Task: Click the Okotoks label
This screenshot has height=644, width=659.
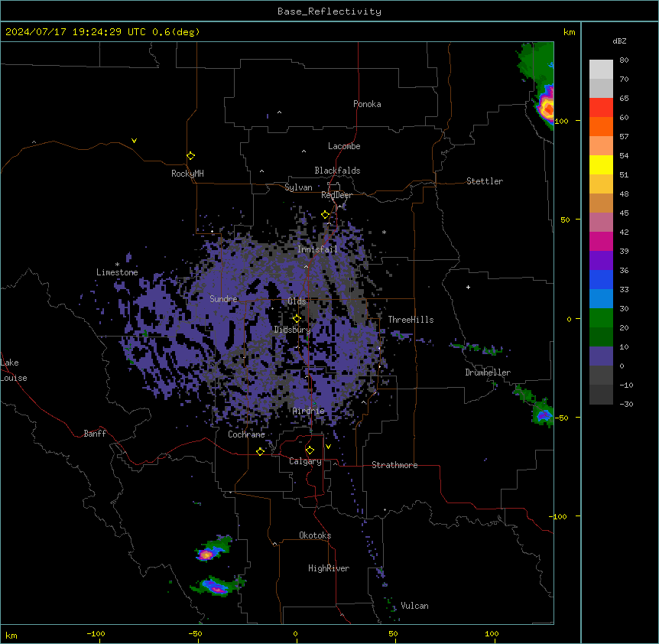Action: 315,535
